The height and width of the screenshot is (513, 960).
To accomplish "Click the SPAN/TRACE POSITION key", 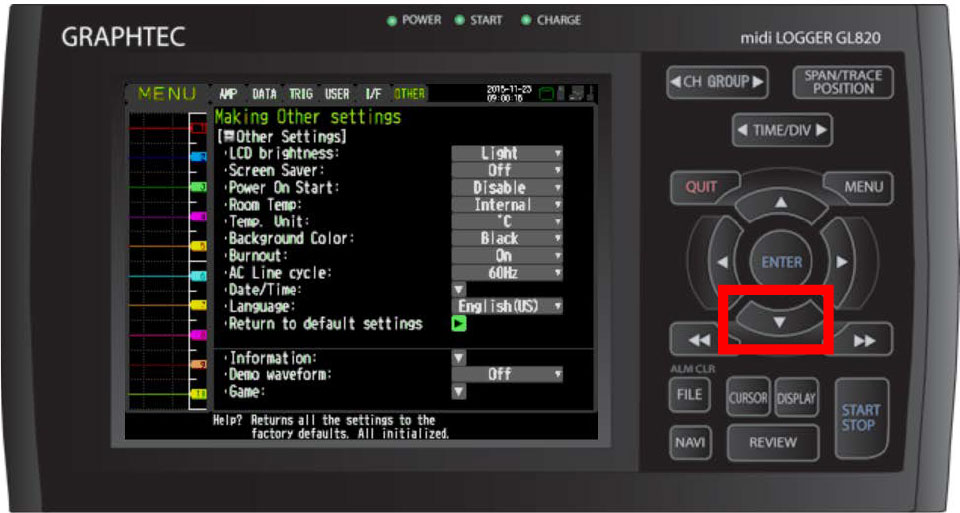I will pyautogui.click(x=843, y=82).
